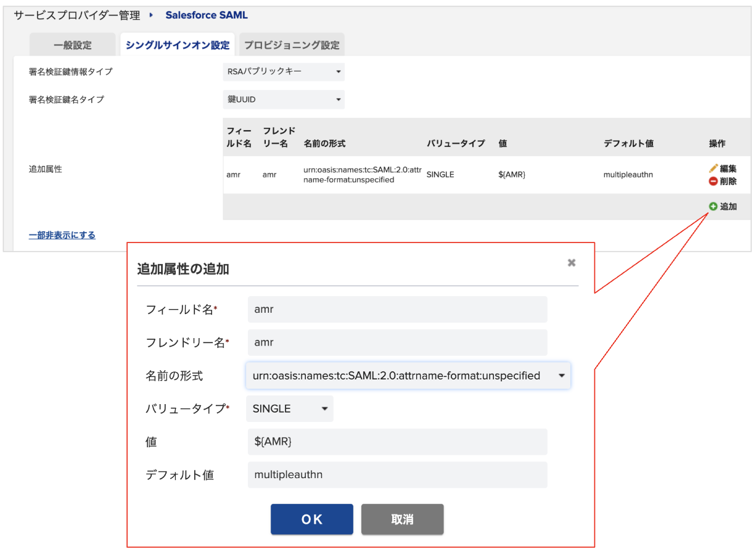Open the 署名検証鍵情報タイプ dropdown
The image size is (756, 554).
coord(284,72)
